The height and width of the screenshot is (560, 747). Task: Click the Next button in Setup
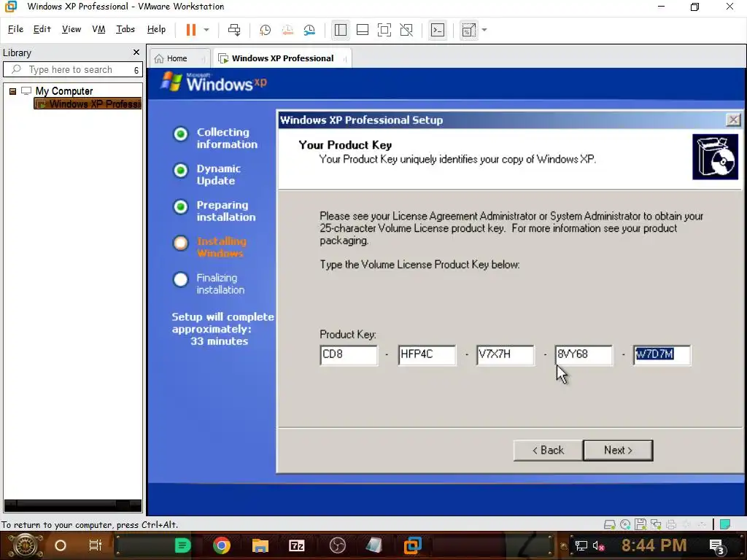(x=618, y=450)
